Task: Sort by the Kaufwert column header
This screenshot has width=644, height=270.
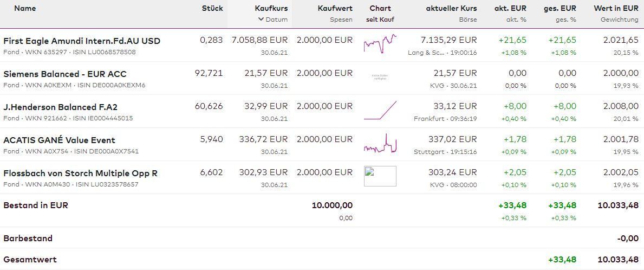Action: pos(335,8)
